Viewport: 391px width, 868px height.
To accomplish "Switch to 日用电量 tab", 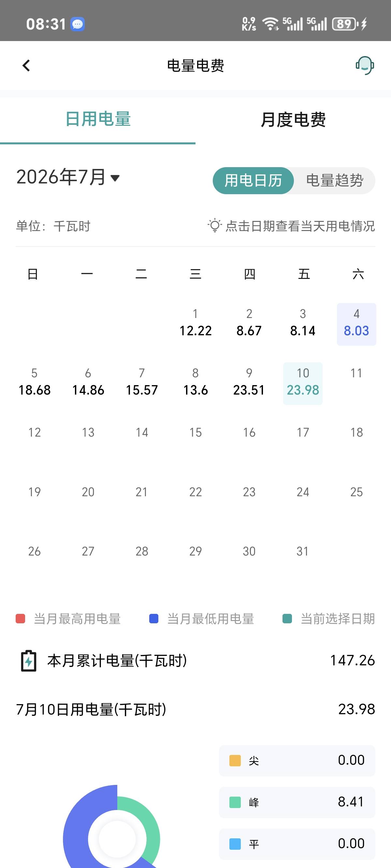I will point(98,119).
